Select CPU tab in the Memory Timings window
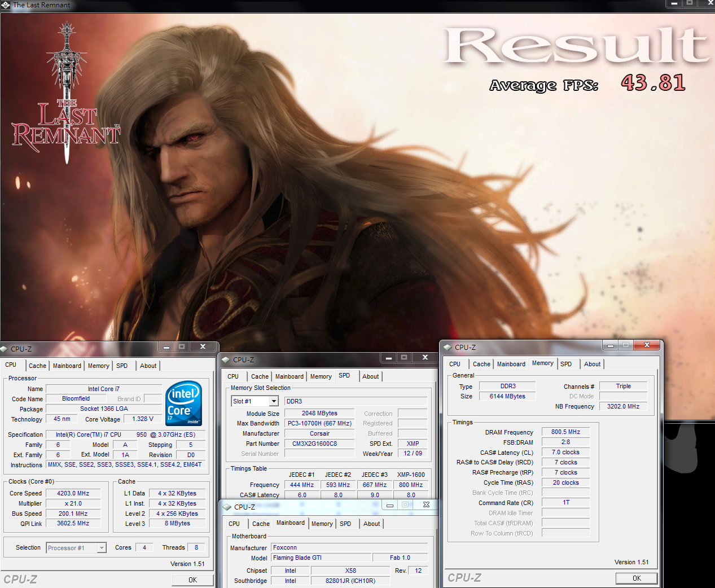The width and height of the screenshot is (715, 588). [x=455, y=364]
